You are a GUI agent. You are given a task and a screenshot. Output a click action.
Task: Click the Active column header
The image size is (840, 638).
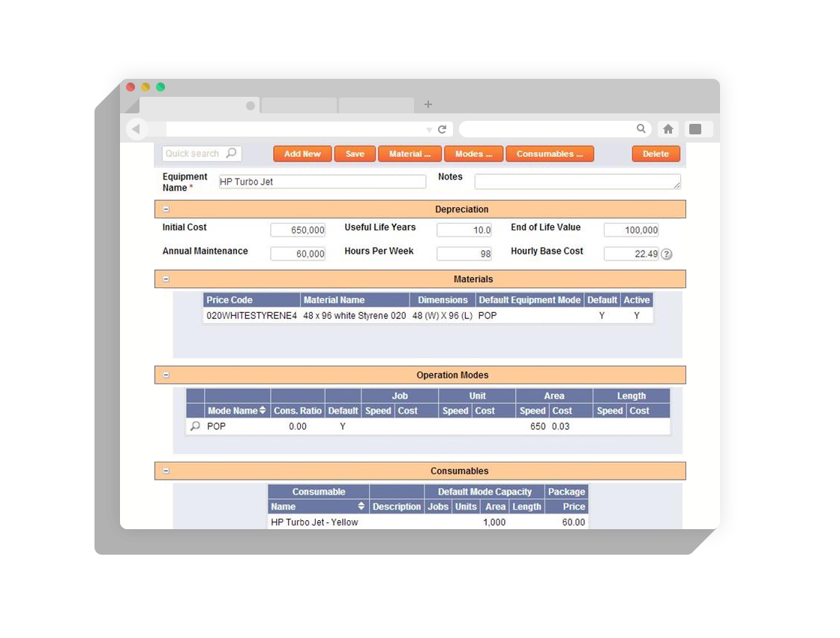tap(637, 299)
